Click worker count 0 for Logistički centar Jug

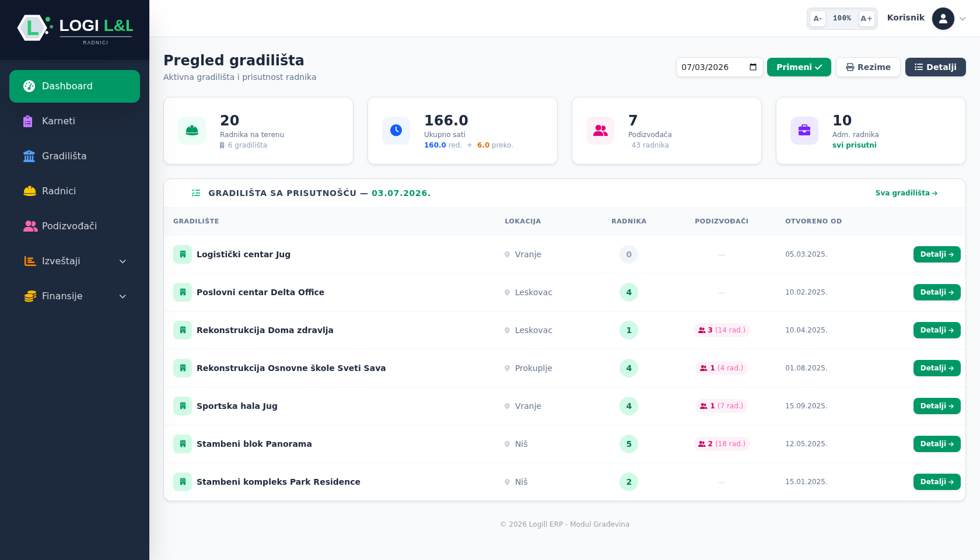[x=629, y=254]
